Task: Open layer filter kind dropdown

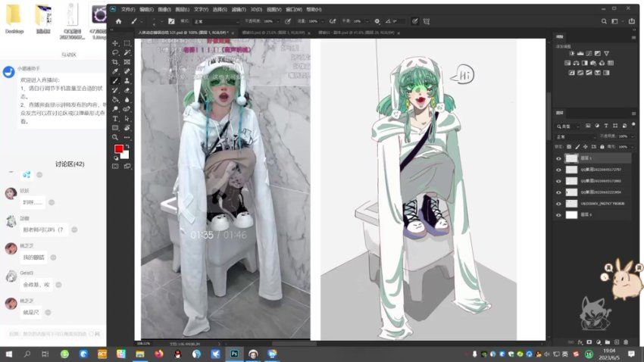Action: [x=568, y=126]
